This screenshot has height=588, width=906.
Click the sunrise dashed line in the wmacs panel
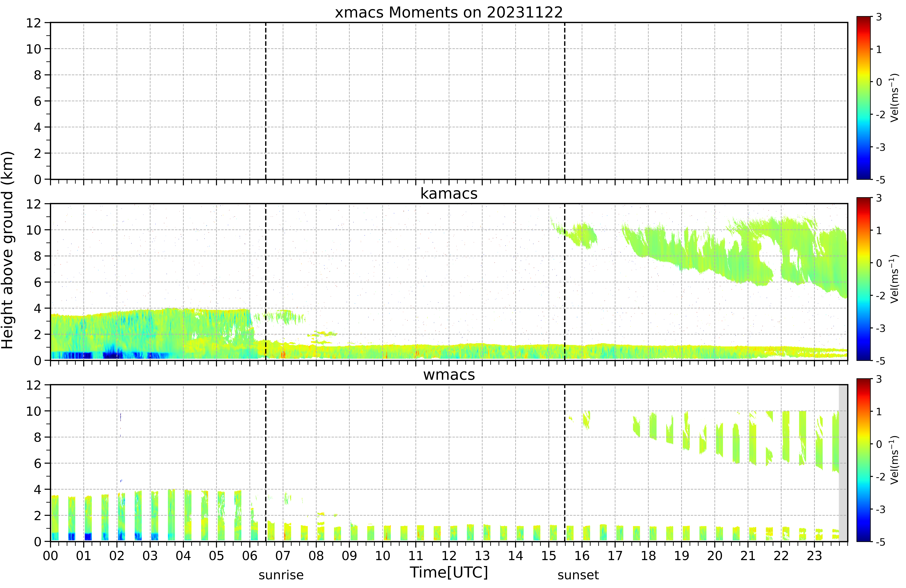coord(266,463)
